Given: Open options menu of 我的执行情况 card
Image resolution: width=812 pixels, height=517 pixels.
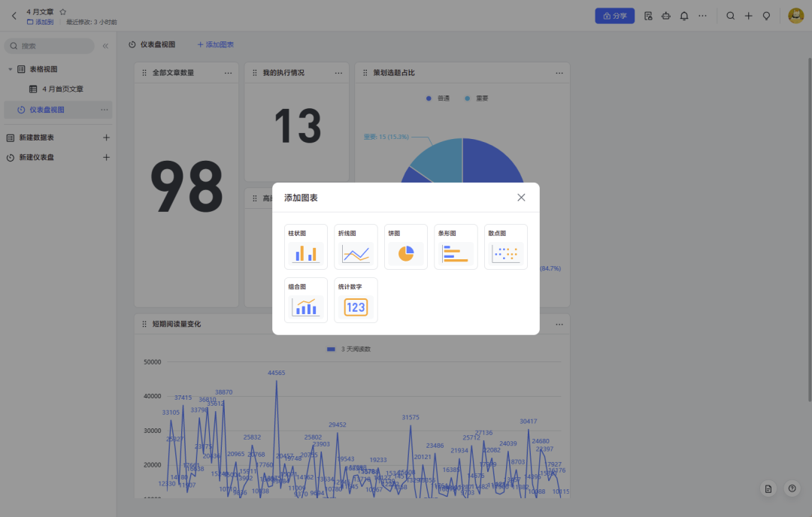Looking at the screenshot, I should 338,73.
